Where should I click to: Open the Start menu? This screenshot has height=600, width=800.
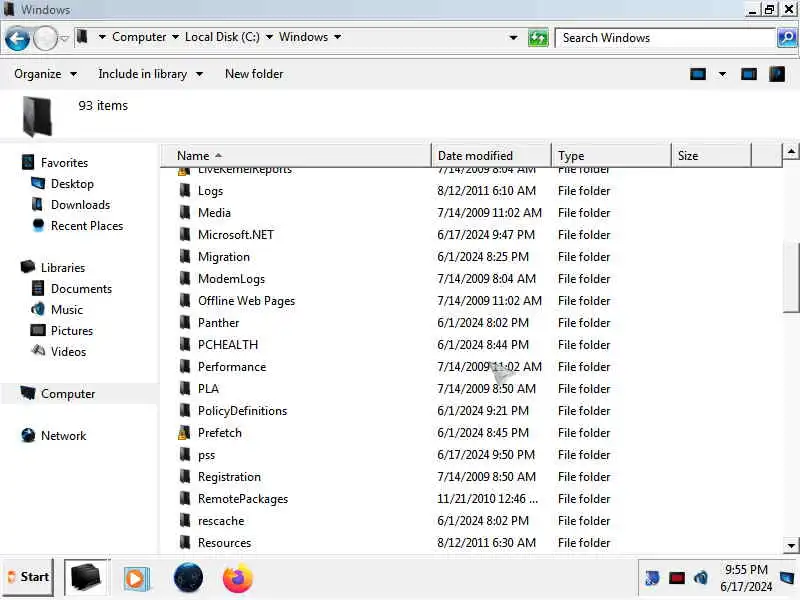[28, 577]
